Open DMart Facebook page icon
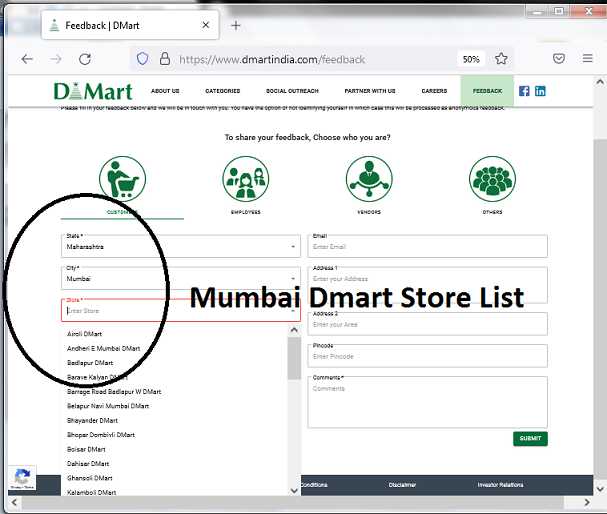Viewport: 607px width, 514px height. (524, 91)
